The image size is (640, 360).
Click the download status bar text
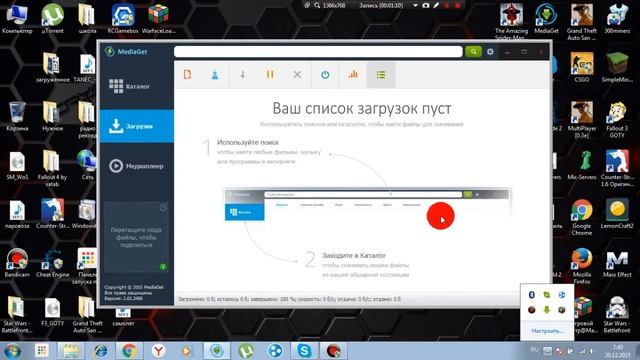tap(289, 299)
